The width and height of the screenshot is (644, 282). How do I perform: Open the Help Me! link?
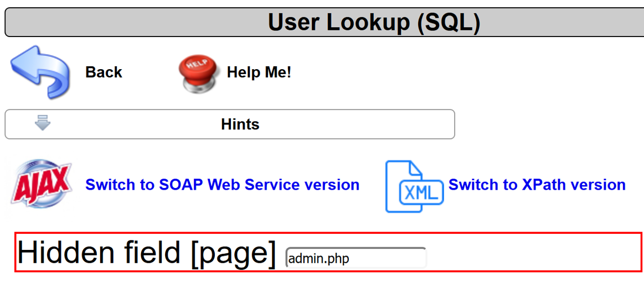pyautogui.click(x=259, y=72)
